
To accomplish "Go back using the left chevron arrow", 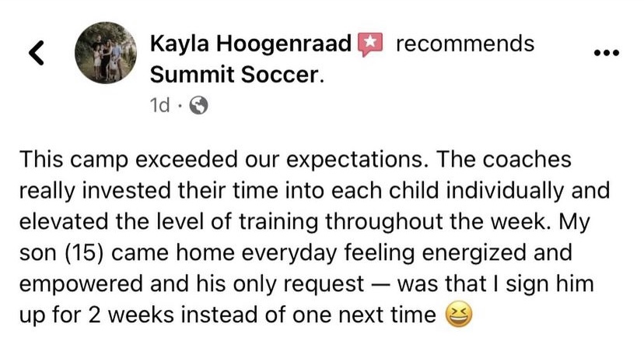I will point(36,53).
